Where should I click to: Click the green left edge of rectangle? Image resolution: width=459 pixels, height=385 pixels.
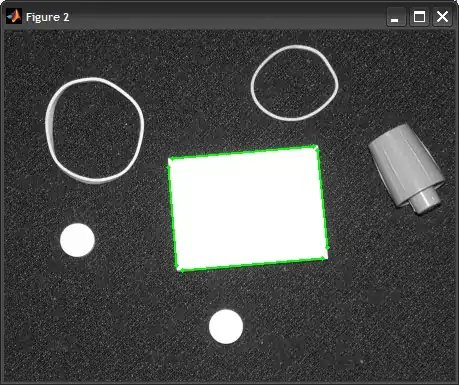tap(174, 215)
